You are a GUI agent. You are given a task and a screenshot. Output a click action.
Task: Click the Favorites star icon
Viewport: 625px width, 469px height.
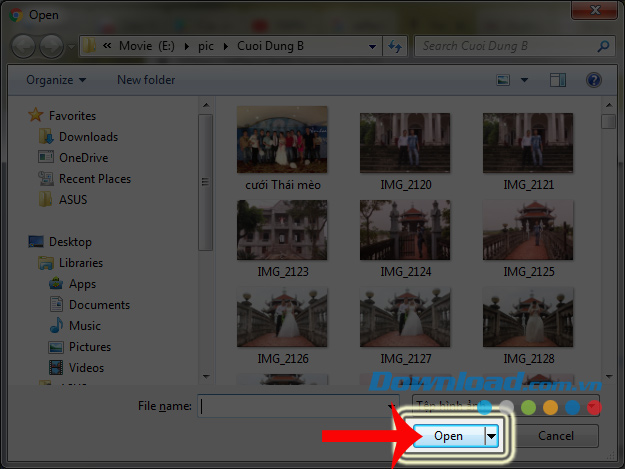pos(35,115)
